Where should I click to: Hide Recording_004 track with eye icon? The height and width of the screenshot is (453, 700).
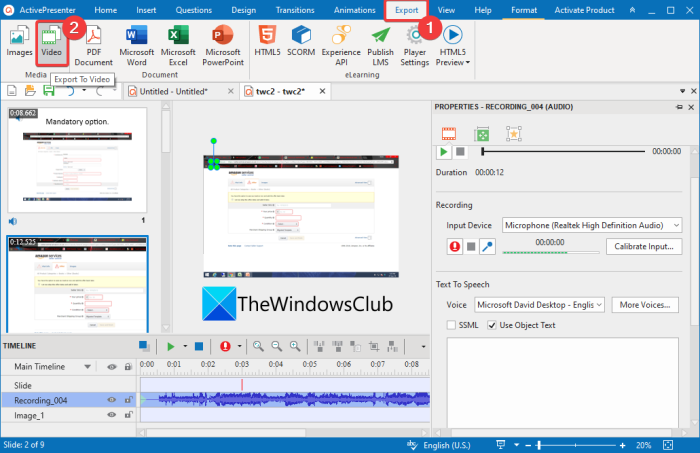pos(112,400)
